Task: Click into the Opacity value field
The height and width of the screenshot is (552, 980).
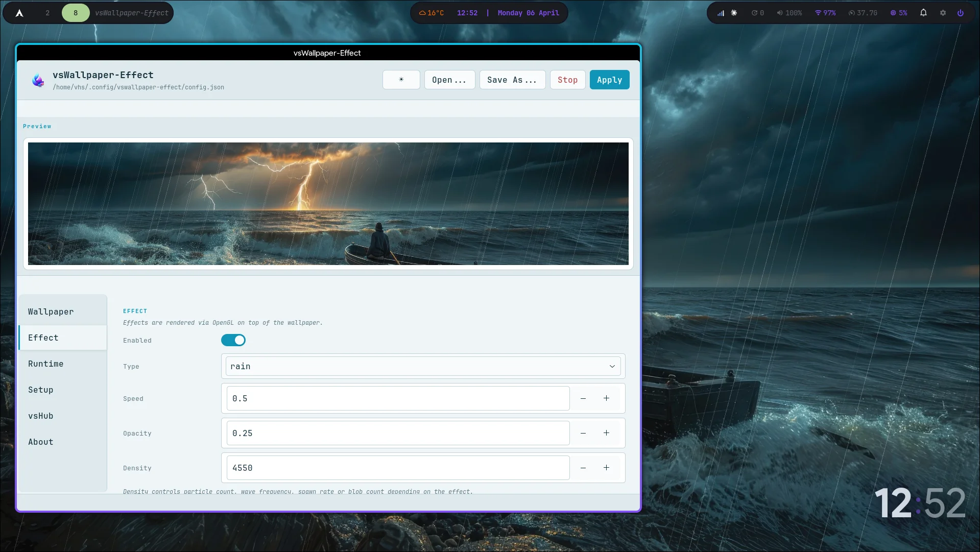Action: pos(398,433)
